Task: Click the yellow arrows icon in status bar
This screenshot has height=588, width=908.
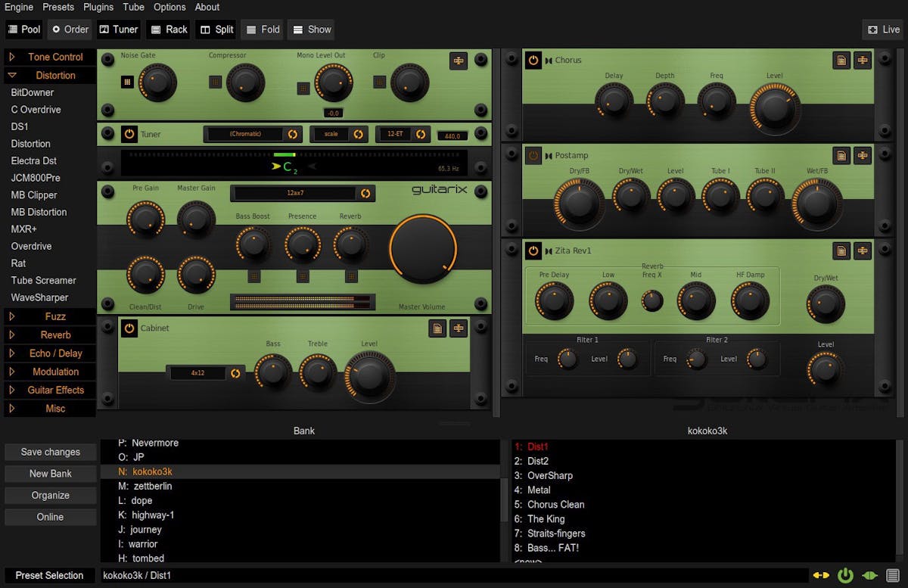Action: (821, 576)
